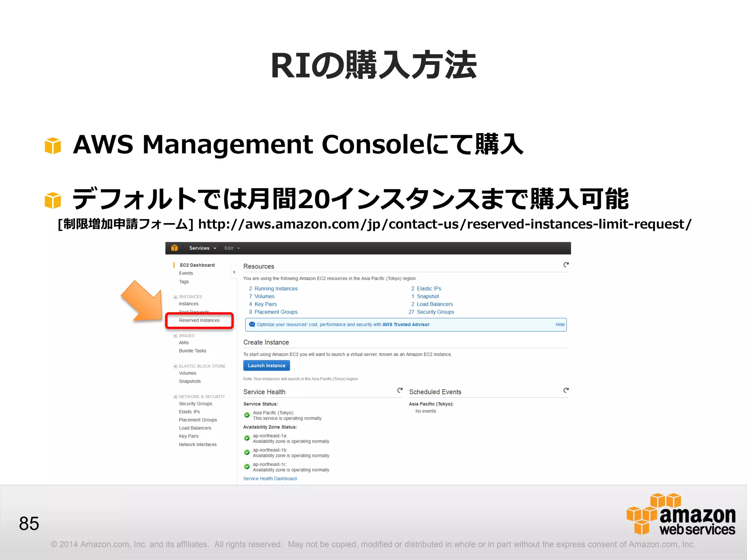Open the Service Health Dashboard link
Screen dimensions: 747x560
tap(270, 479)
